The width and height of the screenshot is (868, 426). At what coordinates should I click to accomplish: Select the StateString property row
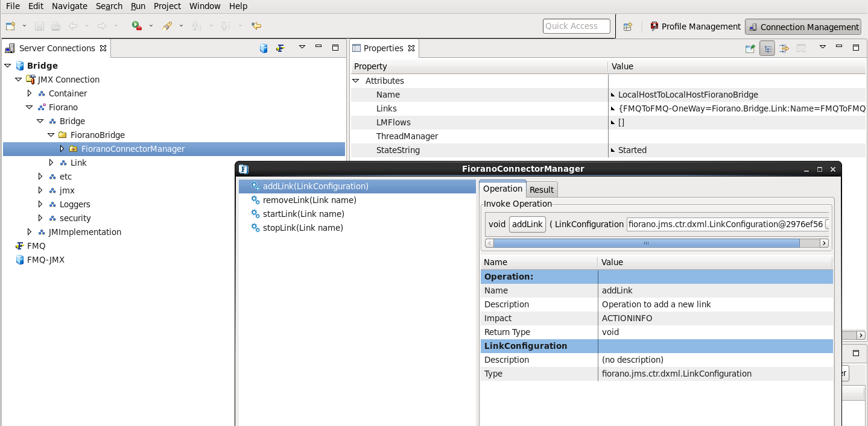[608, 150]
